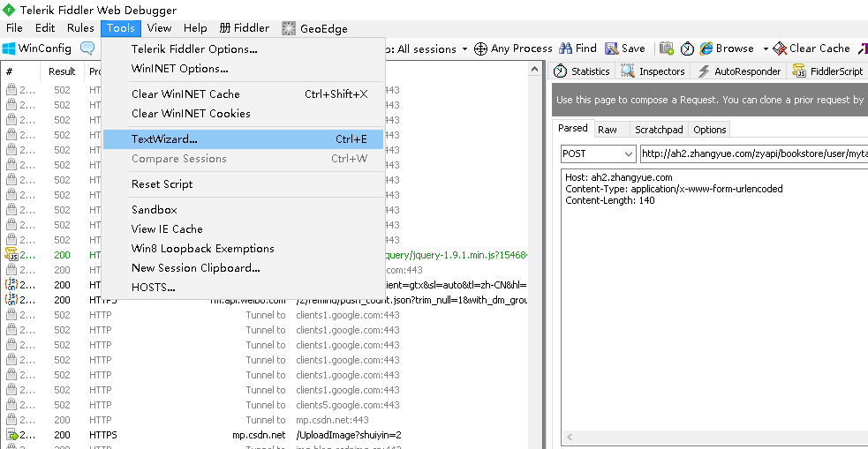
Task: Select the mp.csdn.net:443 tunnel row
Action: coord(265,420)
